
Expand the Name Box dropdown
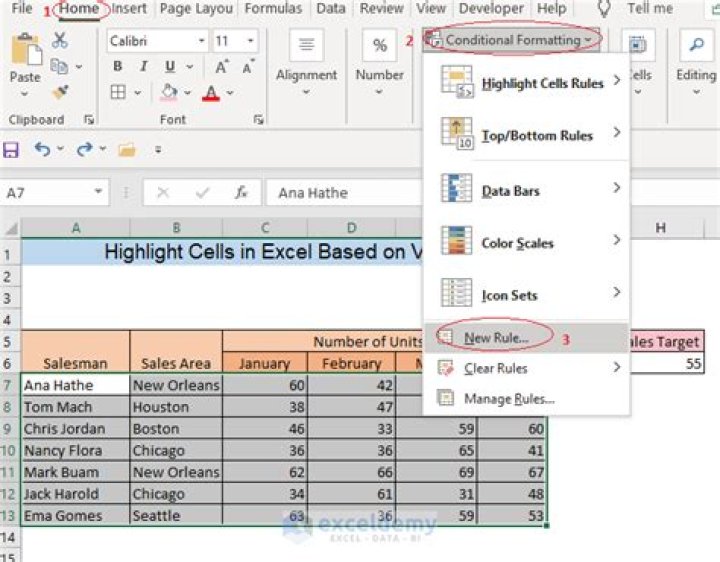click(x=98, y=191)
